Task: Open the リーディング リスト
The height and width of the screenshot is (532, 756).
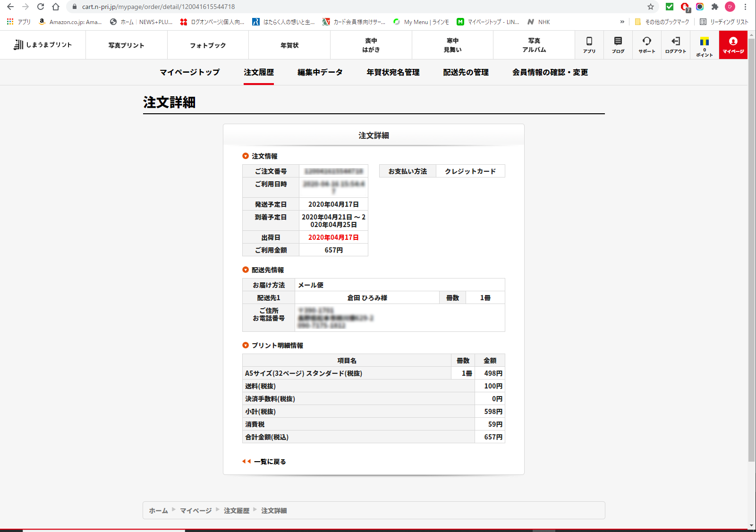Action: [724, 22]
